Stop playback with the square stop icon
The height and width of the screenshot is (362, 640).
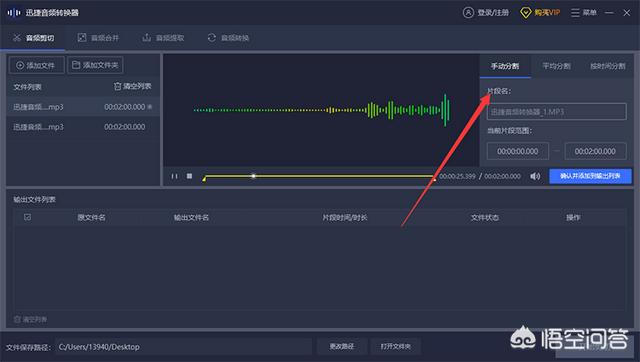pos(189,176)
